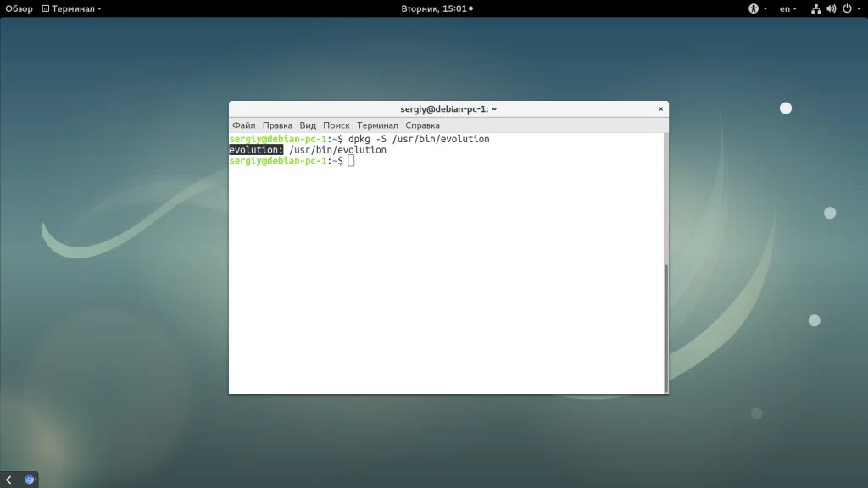Open the Файл menu
This screenshot has width=868, height=488.
point(243,125)
